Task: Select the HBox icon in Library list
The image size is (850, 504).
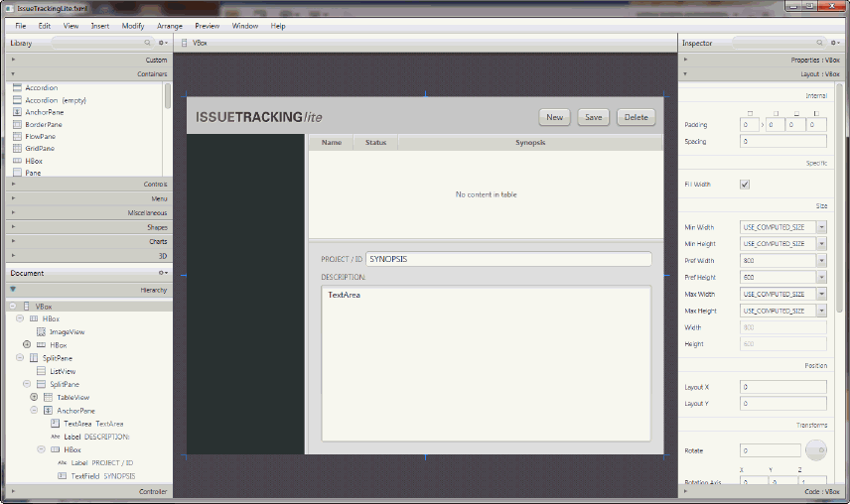Action: point(17,161)
